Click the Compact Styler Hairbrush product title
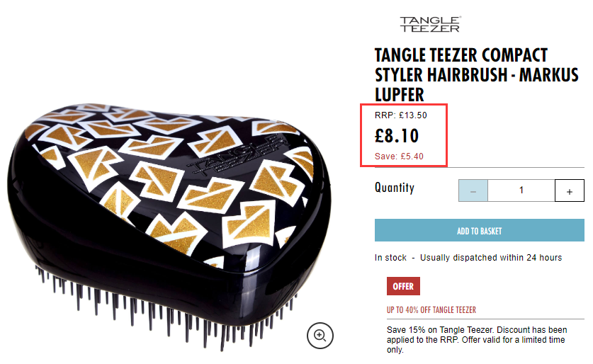 [x=477, y=74]
